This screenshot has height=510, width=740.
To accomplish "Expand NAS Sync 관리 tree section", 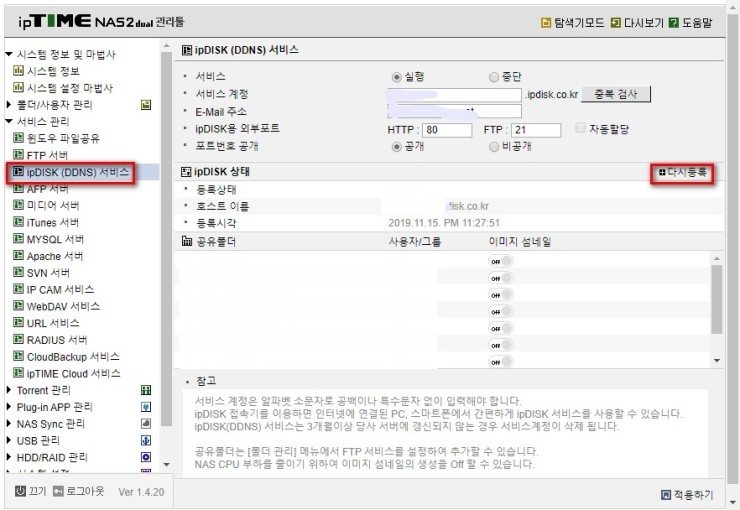I will (8, 423).
